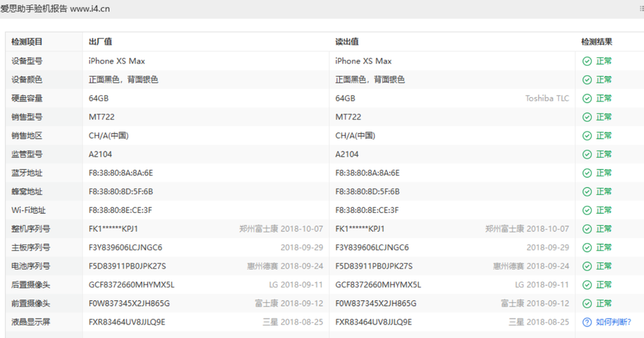The height and width of the screenshot is (338, 644).
Task: Select the 液晶显示屏 row label
Action: [30, 322]
